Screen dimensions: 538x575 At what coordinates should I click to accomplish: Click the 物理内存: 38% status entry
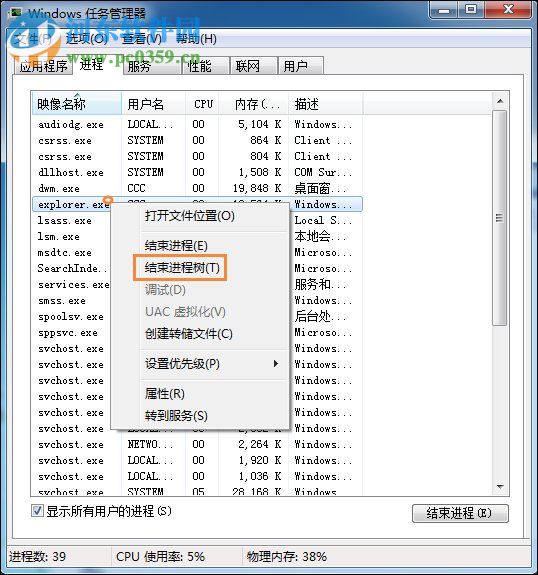click(287, 557)
